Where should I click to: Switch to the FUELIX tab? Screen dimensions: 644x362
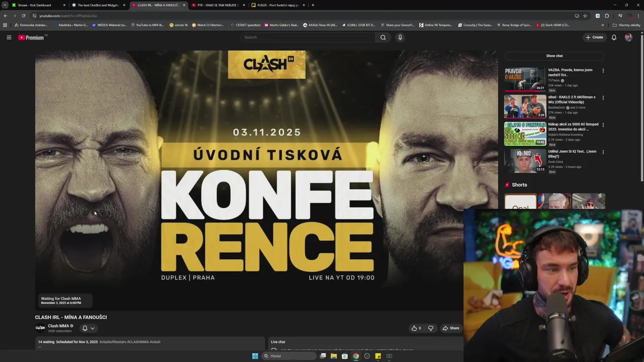pyautogui.click(x=278, y=5)
